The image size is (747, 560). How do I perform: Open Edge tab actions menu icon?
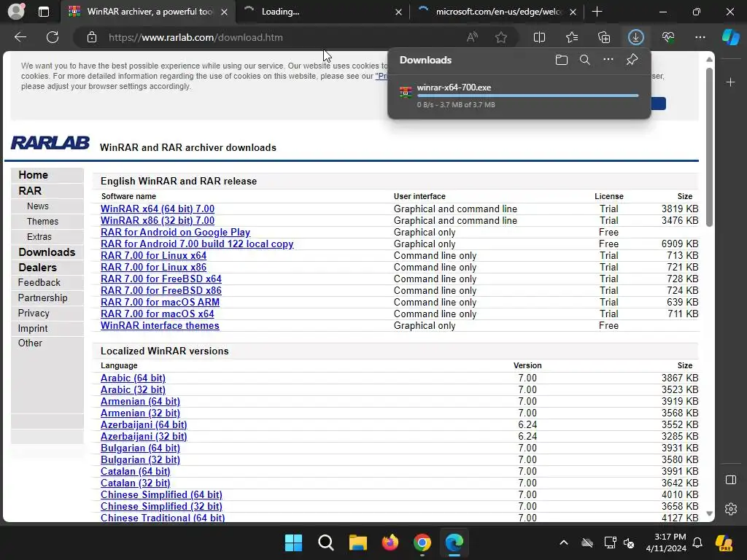click(43, 12)
